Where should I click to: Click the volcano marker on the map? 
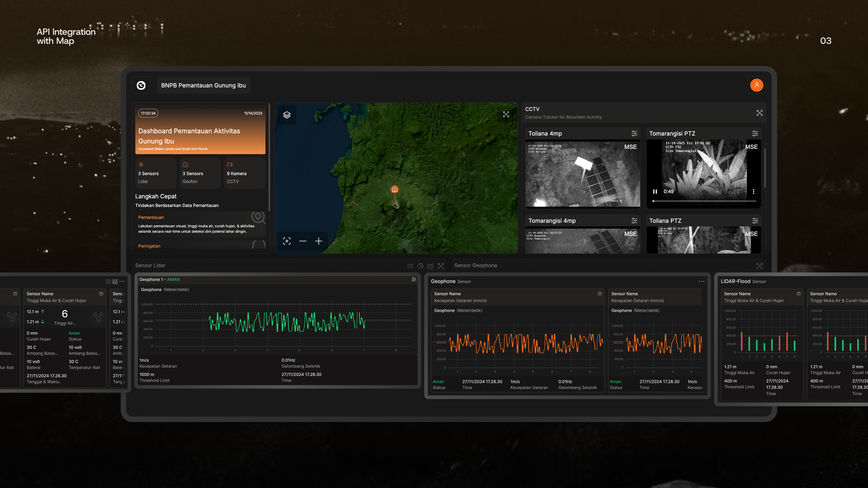[394, 189]
